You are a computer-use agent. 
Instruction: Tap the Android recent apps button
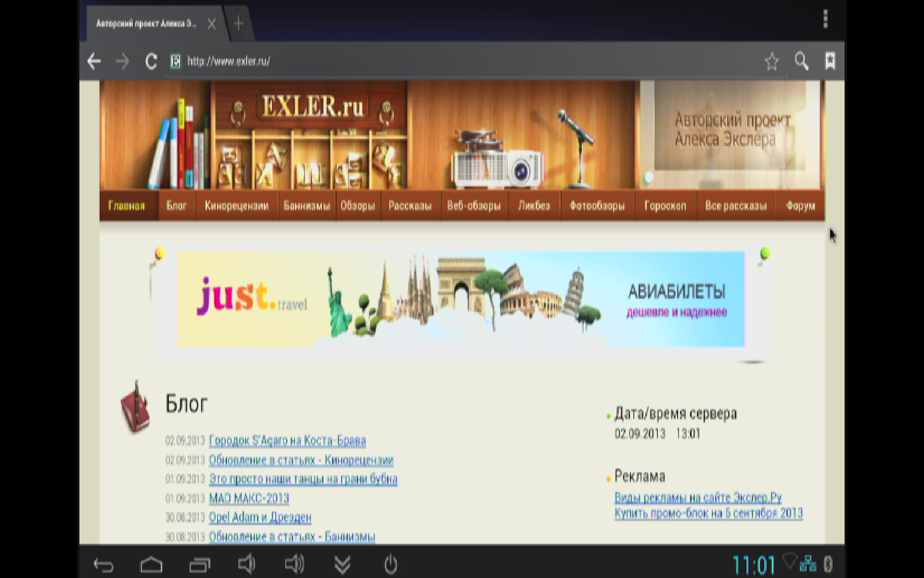tap(200, 565)
